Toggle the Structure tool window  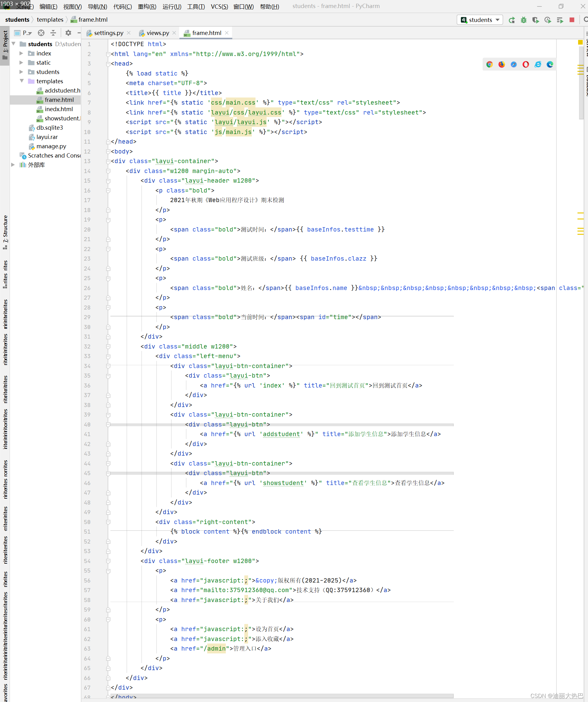[5, 232]
